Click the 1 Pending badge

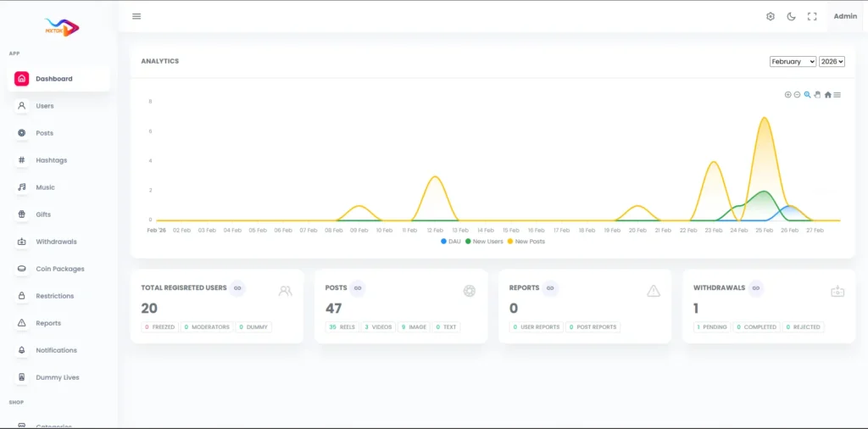point(712,327)
